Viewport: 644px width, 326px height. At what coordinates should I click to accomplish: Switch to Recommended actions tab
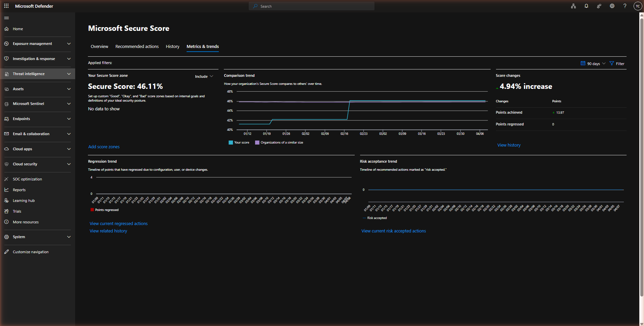tap(137, 47)
